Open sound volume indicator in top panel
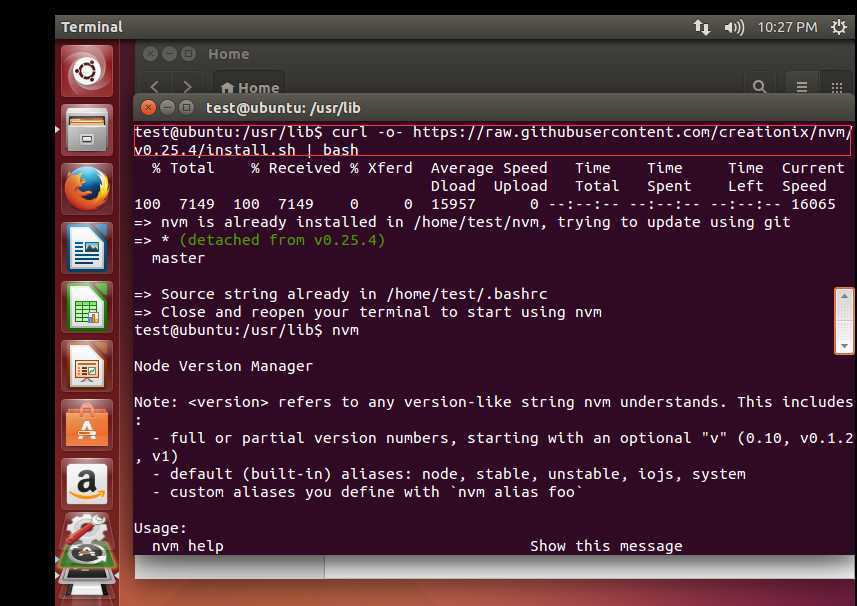857x606 pixels. (x=734, y=27)
